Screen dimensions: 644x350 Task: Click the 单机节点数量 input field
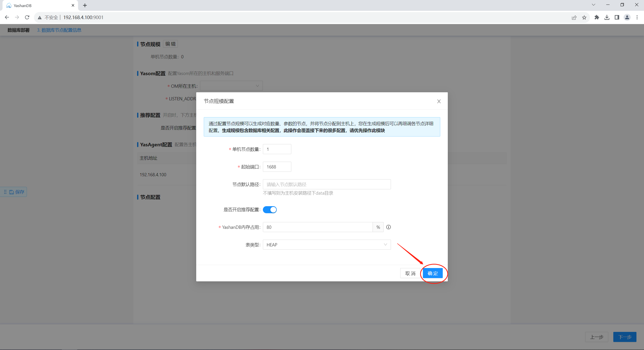click(277, 149)
